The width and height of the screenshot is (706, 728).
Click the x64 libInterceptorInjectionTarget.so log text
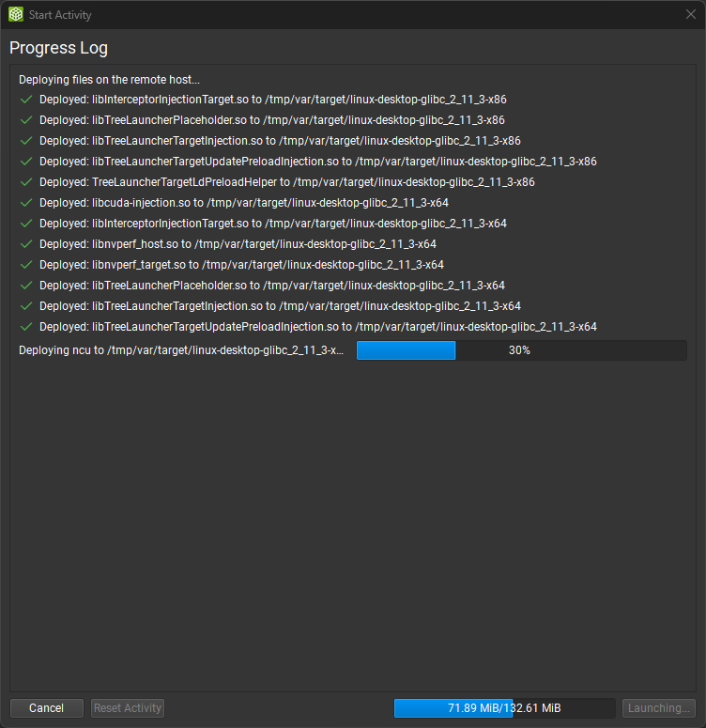(x=272, y=224)
